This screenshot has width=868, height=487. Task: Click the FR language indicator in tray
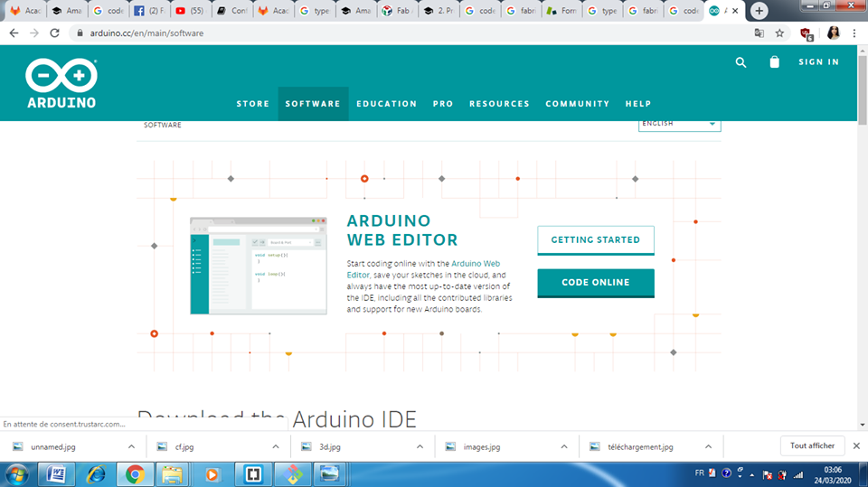[699, 473]
